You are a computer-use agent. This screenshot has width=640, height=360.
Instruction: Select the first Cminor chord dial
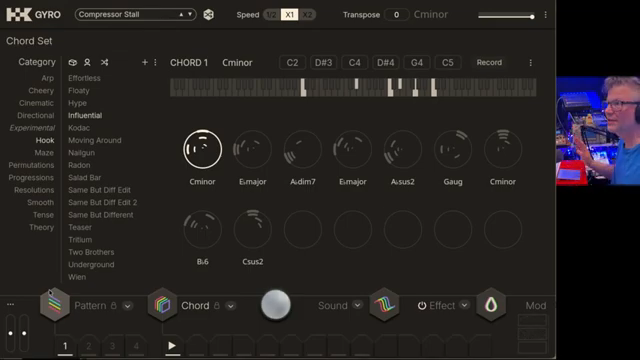[x=202, y=149]
